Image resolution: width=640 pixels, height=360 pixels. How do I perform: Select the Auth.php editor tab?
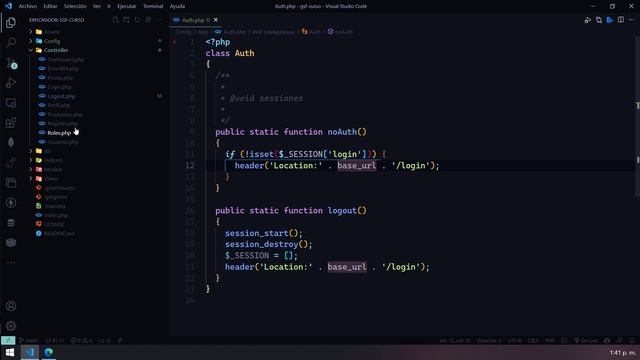coord(196,20)
